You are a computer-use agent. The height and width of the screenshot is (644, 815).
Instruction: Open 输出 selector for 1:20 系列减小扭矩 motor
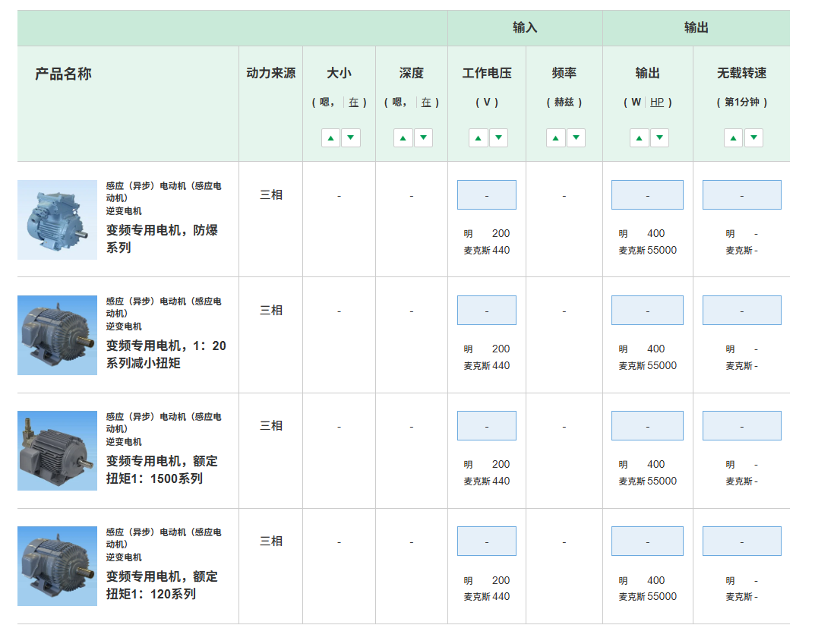tap(647, 311)
